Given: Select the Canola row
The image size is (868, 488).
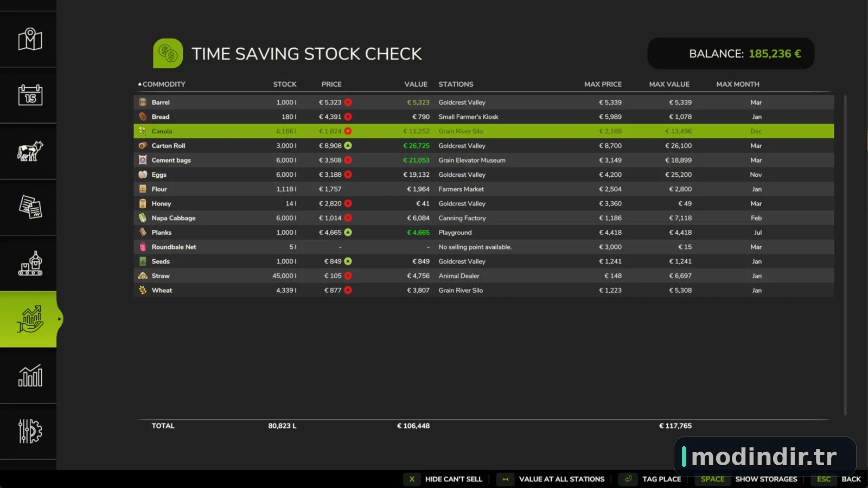Looking at the screenshot, I should (483, 131).
